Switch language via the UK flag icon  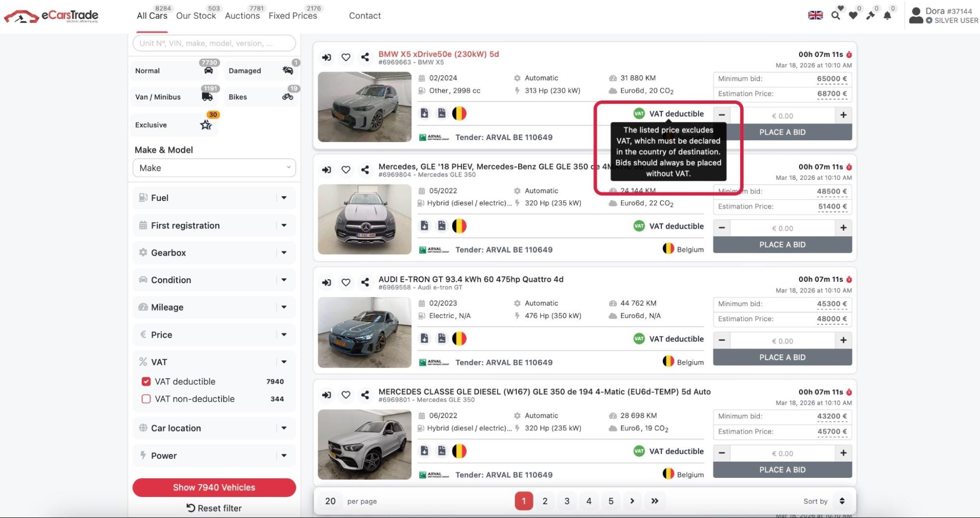(815, 16)
